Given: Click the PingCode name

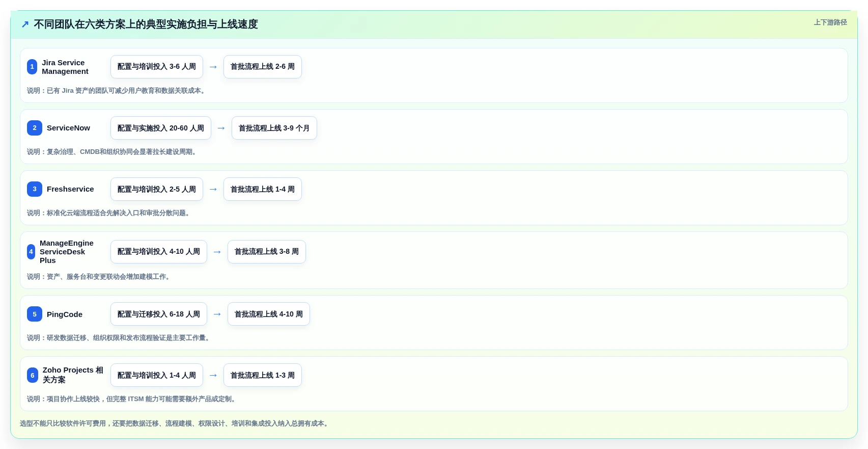Looking at the screenshot, I should click(x=65, y=314).
